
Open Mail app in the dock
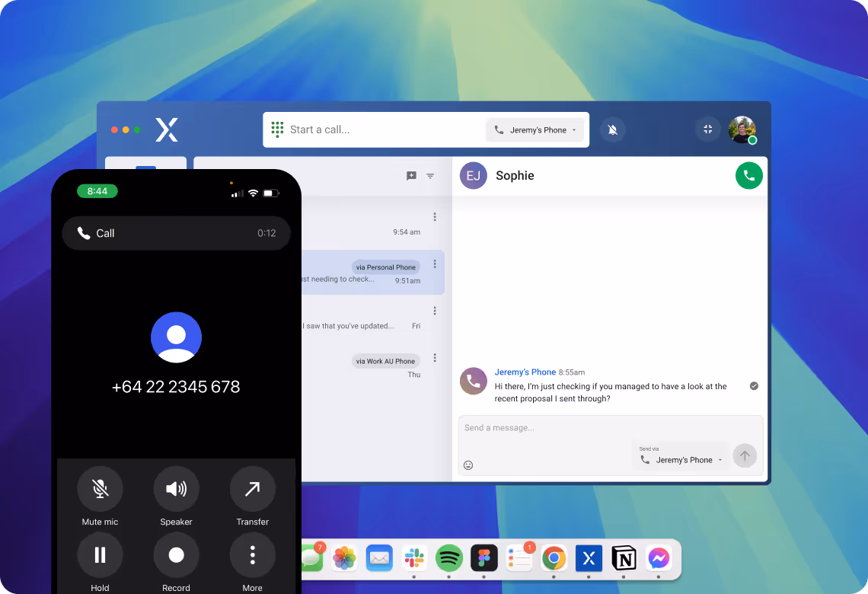click(379, 558)
